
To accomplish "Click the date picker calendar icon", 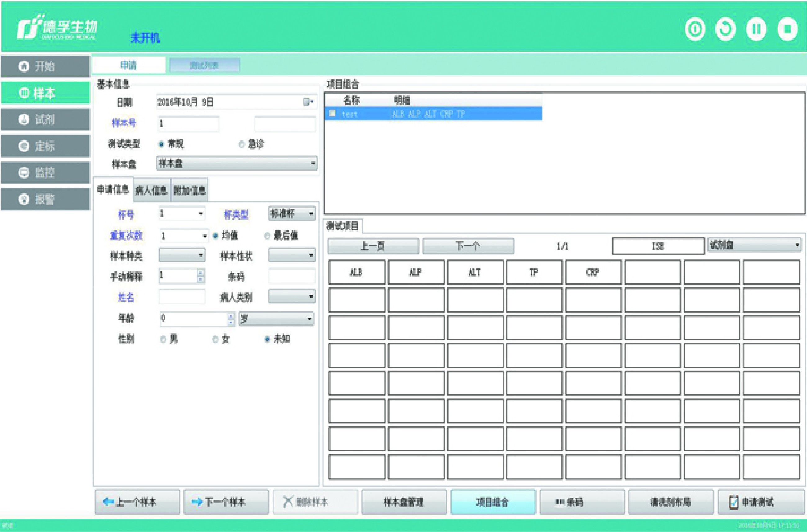I will tap(308, 102).
